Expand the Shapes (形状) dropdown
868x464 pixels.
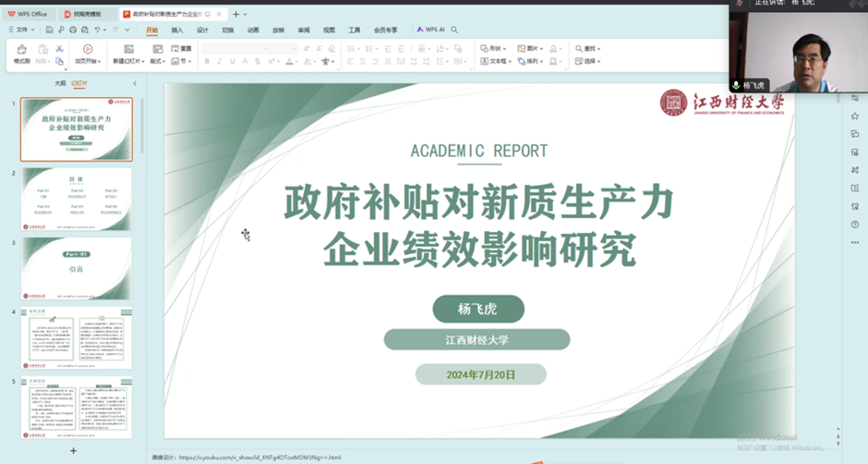pyautogui.click(x=495, y=49)
